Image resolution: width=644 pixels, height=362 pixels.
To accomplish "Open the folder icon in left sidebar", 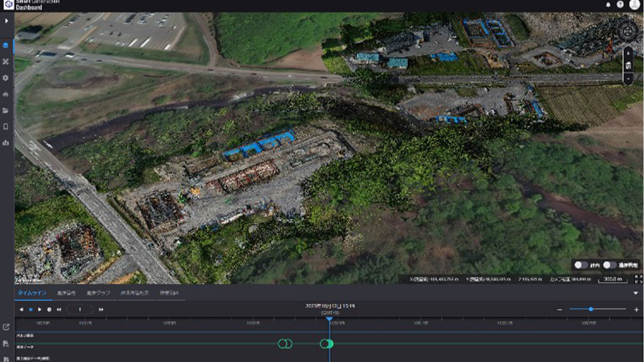I will pos(6,110).
